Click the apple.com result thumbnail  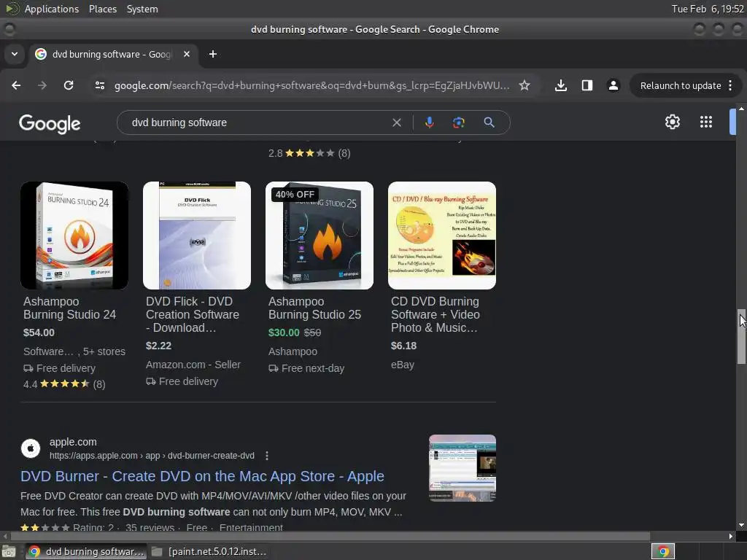coord(462,468)
